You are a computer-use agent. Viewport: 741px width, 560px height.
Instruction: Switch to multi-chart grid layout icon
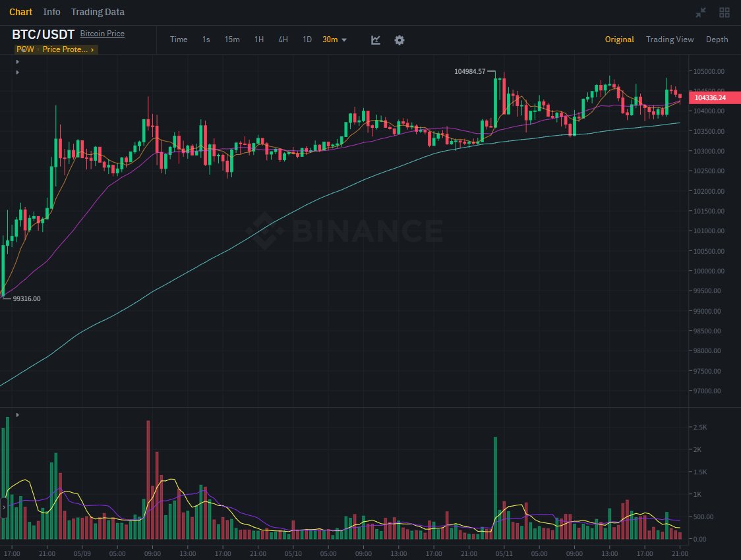pyautogui.click(x=725, y=13)
